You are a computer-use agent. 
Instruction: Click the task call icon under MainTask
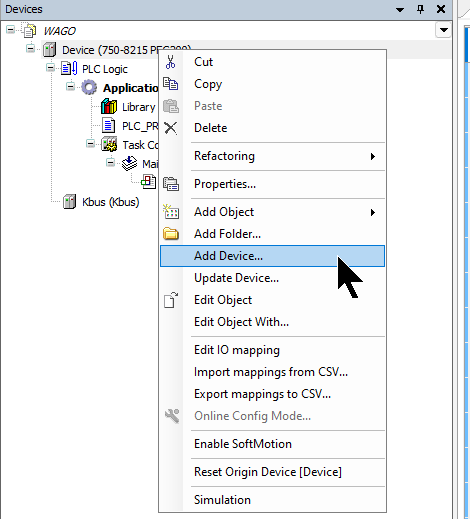click(148, 182)
